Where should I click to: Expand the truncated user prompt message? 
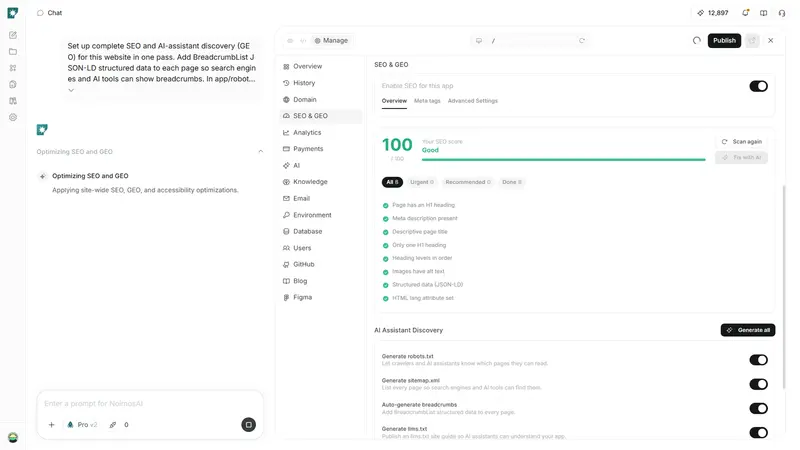point(71,90)
